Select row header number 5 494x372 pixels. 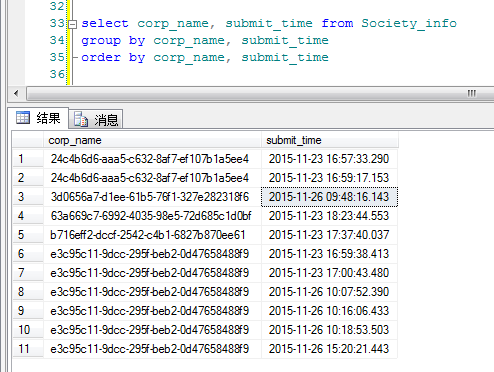(x=28, y=235)
